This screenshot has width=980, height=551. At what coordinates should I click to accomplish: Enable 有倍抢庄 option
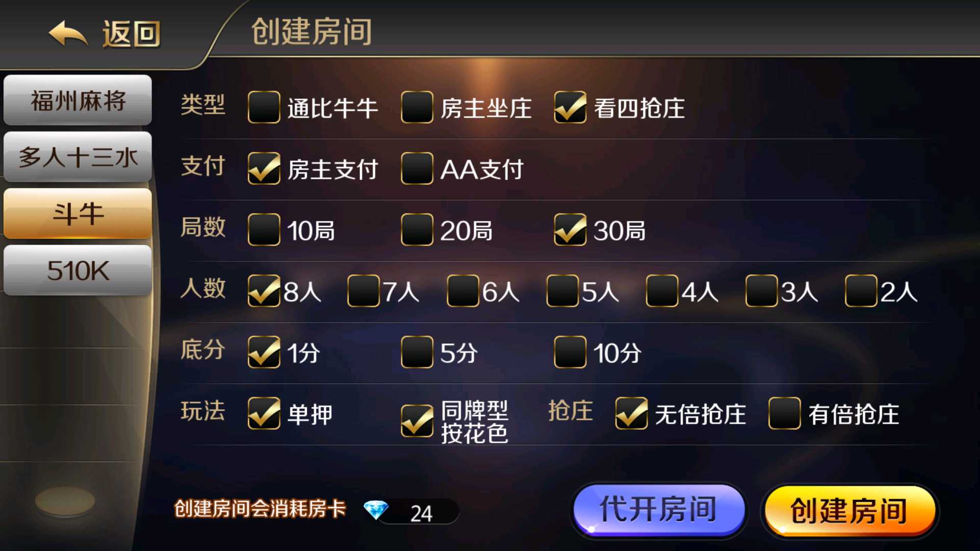point(785,413)
